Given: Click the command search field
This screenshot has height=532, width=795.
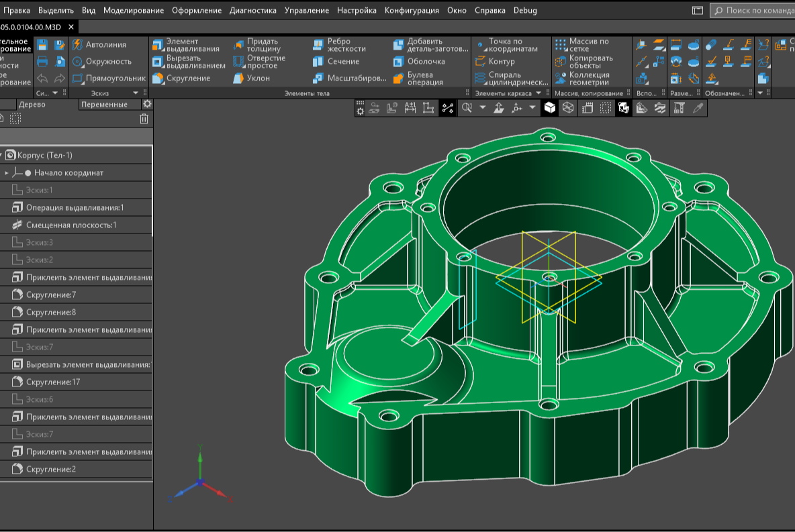Looking at the screenshot, I should coord(755,11).
